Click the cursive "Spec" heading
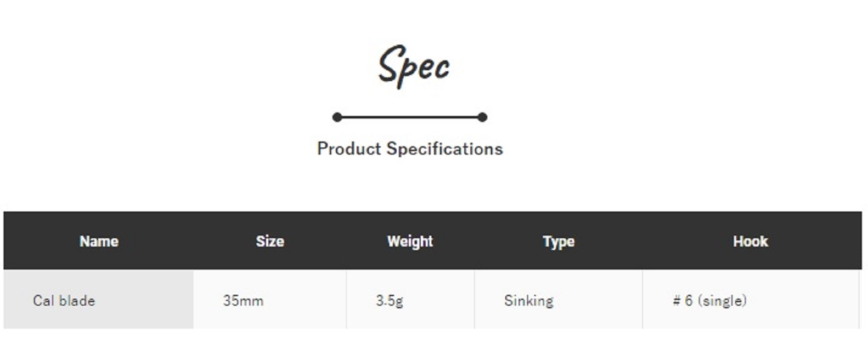Image resolution: width=868 pixels, height=359 pixels. coord(414,66)
